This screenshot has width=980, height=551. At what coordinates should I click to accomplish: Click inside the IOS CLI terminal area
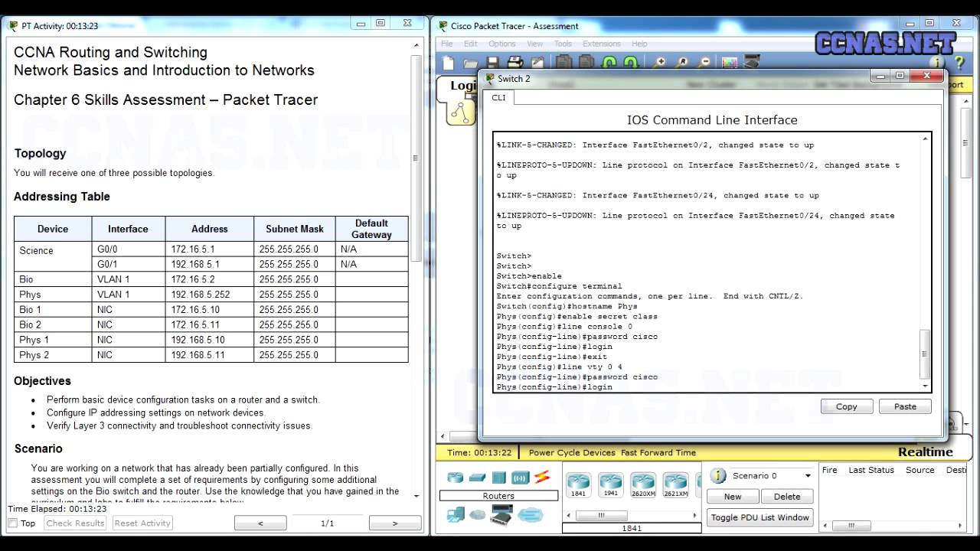[707, 262]
